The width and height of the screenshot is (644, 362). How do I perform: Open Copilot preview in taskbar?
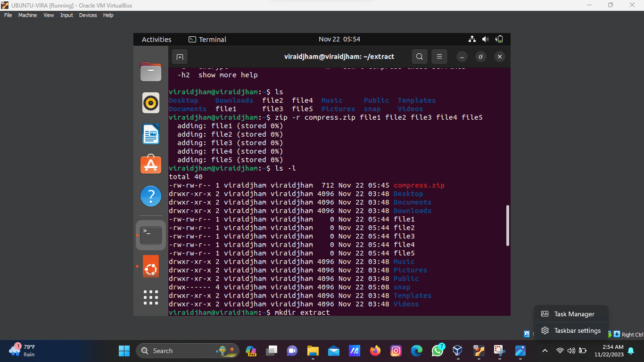[x=251, y=351]
